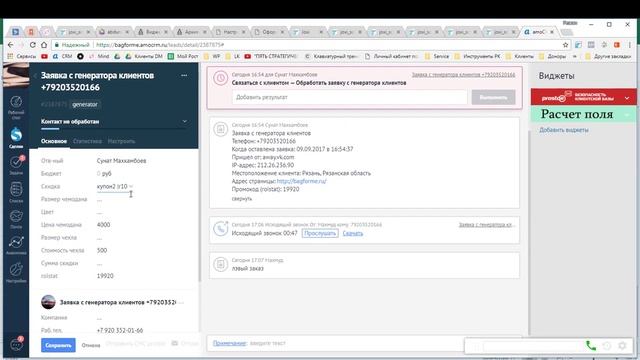
Task: Open the dialer settings gear icon
Action: click(622, 346)
